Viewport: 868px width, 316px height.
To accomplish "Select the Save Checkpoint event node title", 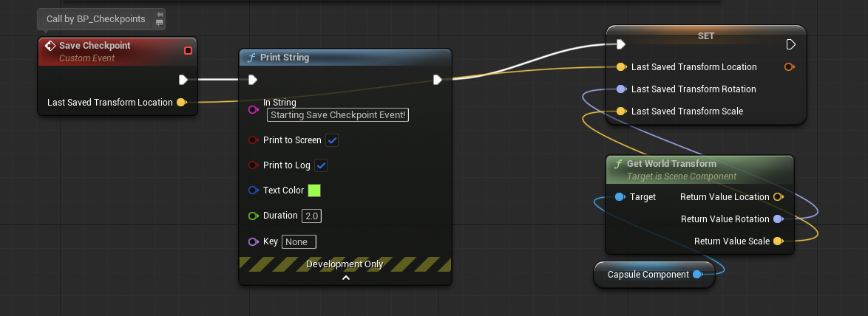I will pyautogui.click(x=95, y=46).
